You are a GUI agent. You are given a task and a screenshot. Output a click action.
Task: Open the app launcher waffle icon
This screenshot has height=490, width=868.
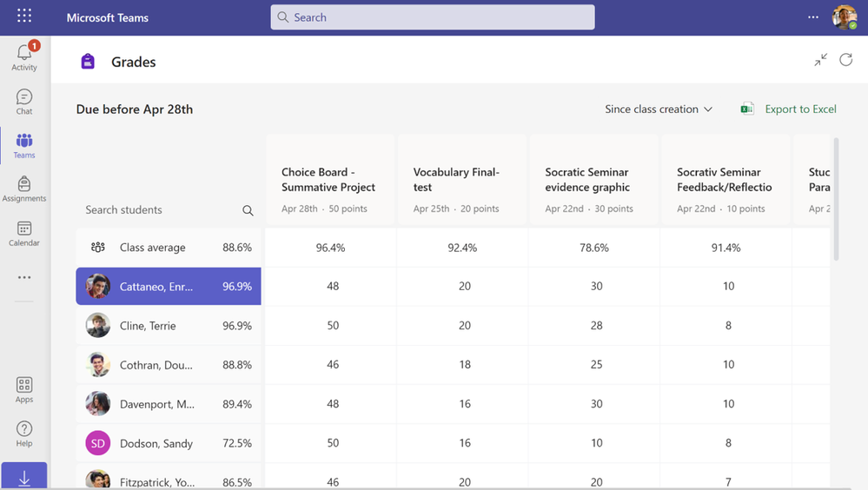coord(24,16)
